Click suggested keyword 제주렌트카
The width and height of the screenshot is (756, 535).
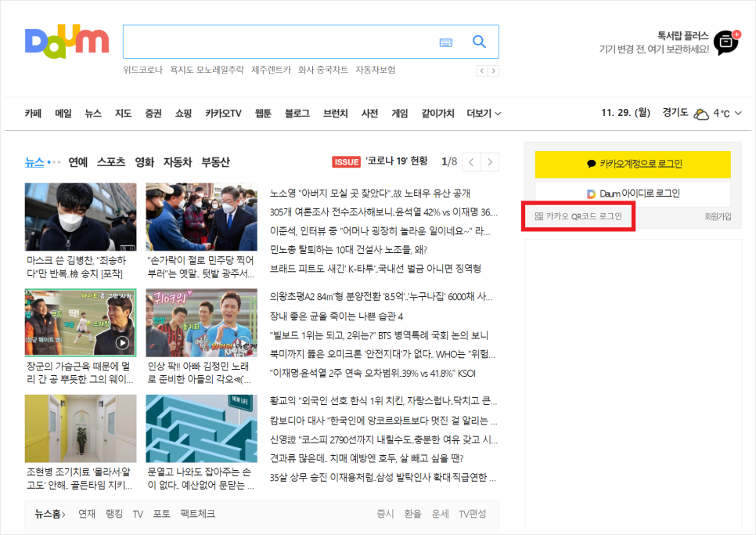(271, 70)
